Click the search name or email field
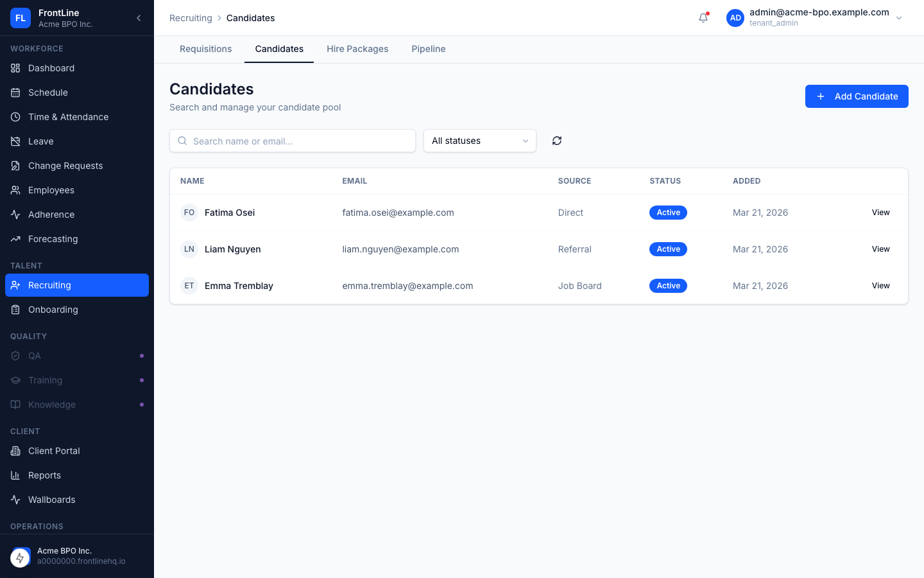 pos(292,141)
